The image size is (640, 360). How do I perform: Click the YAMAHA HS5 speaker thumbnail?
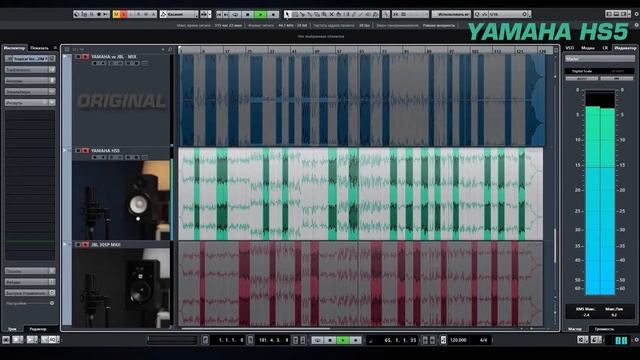(121, 200)
